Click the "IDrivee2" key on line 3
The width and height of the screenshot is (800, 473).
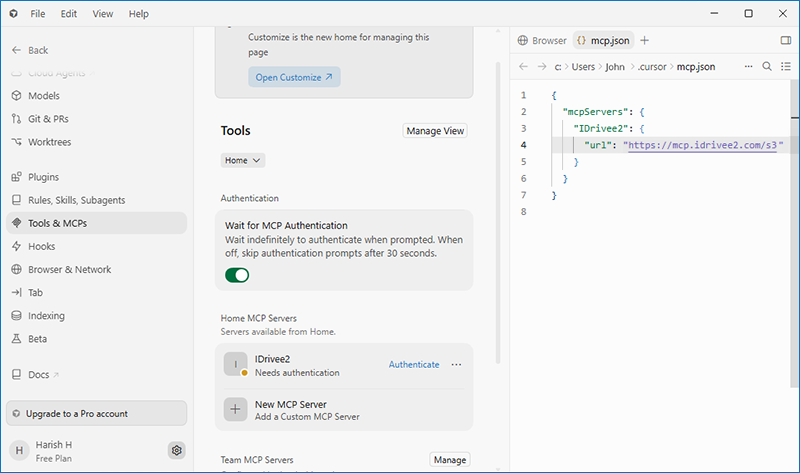(601, 129)
